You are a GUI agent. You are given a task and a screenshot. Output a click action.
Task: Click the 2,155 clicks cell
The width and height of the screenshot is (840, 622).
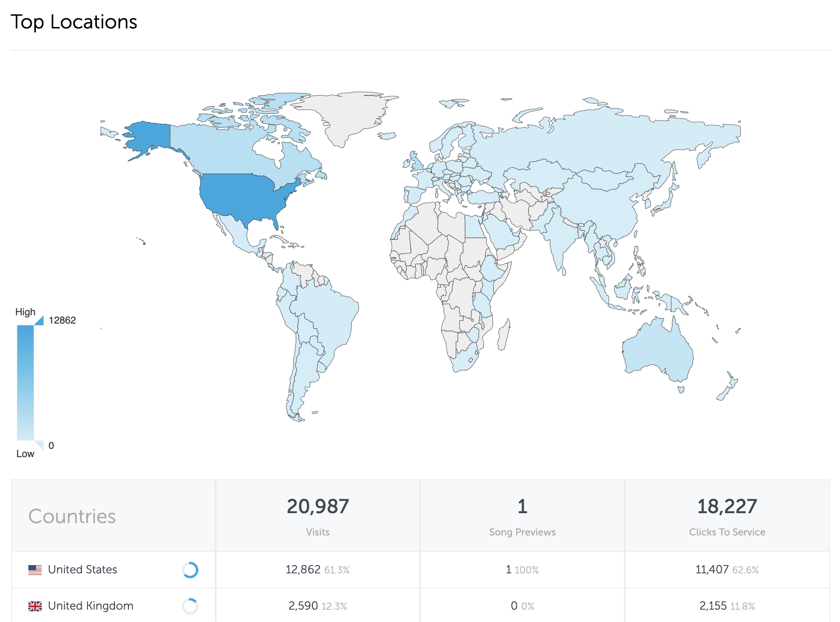[x=727, y=606]
